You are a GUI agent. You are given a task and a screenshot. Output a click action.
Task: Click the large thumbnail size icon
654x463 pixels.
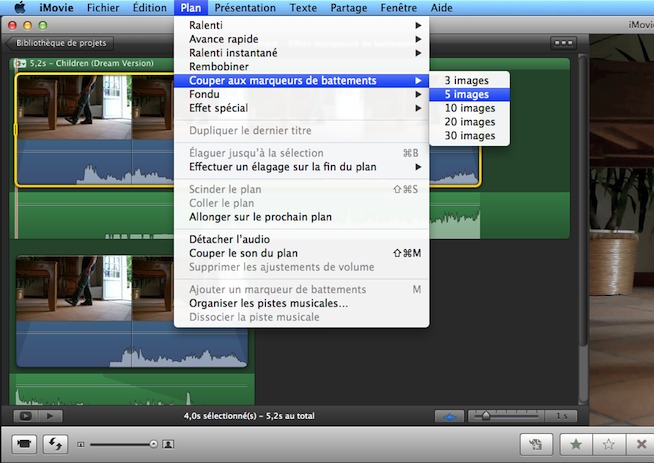[168, 444]
